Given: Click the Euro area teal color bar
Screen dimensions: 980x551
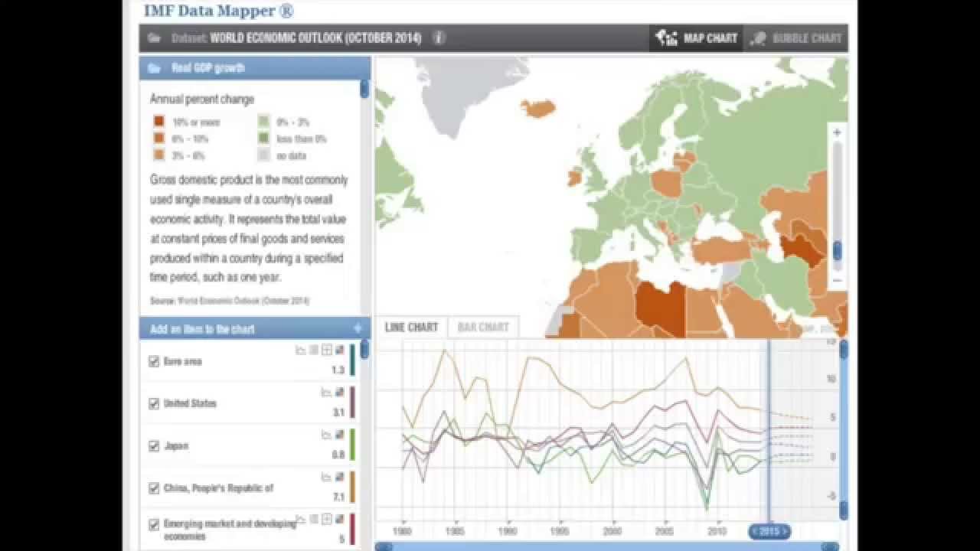Looking at the screenshot, I should click(352, 360).
